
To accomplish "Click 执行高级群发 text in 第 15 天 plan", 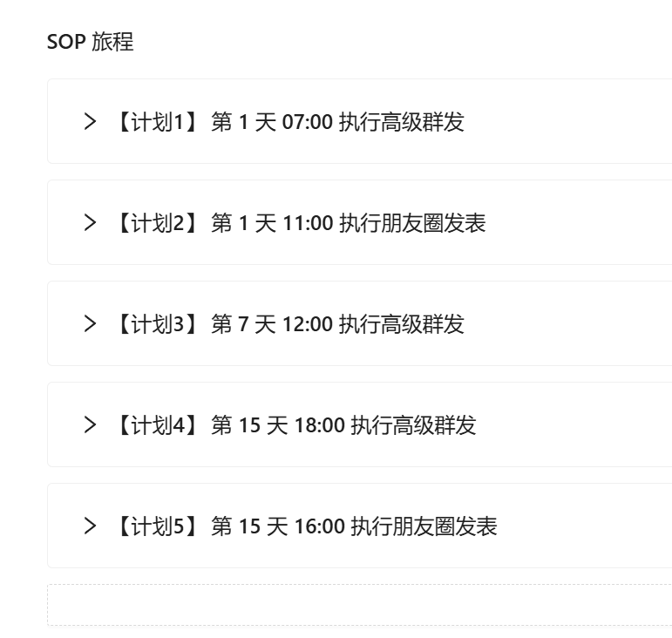I will coord(413,425).
